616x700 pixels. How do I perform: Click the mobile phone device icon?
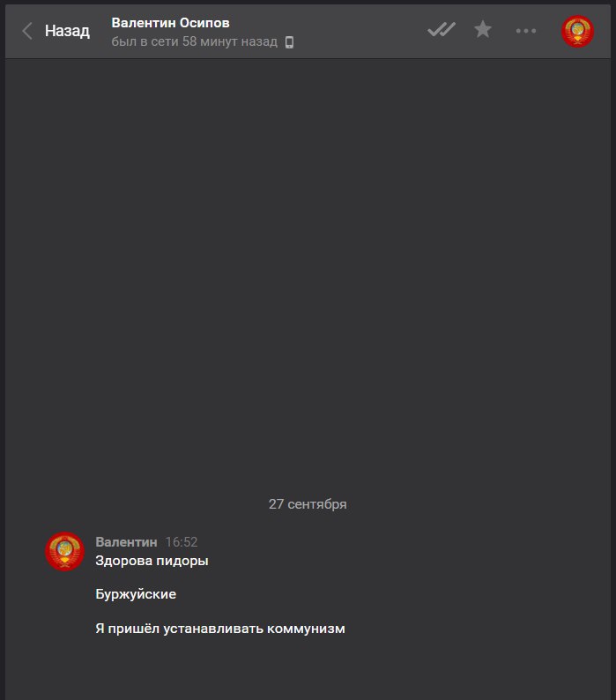(289, 42)
